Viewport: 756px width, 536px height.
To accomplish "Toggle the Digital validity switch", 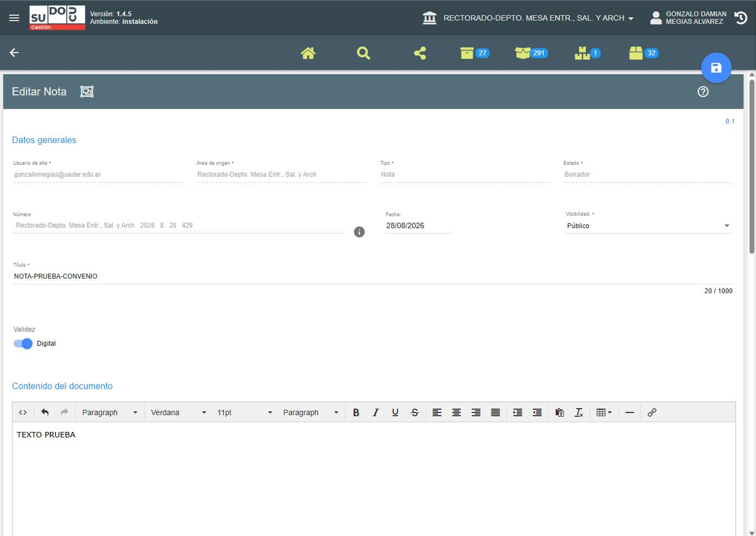I will [23, 344].
